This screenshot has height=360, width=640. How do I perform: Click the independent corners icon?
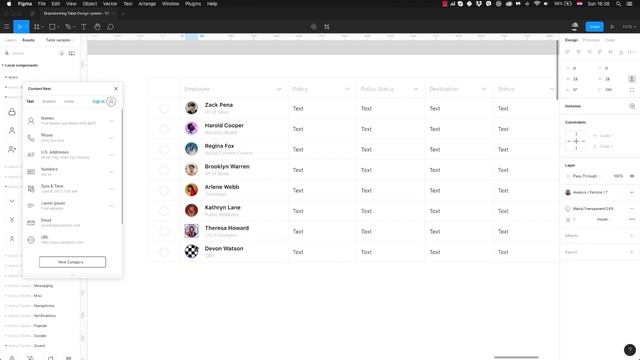(x=632, y=89)
